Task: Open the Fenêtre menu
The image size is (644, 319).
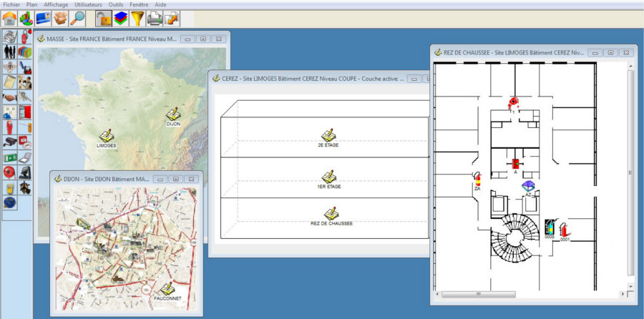Action: pos(139,4)
